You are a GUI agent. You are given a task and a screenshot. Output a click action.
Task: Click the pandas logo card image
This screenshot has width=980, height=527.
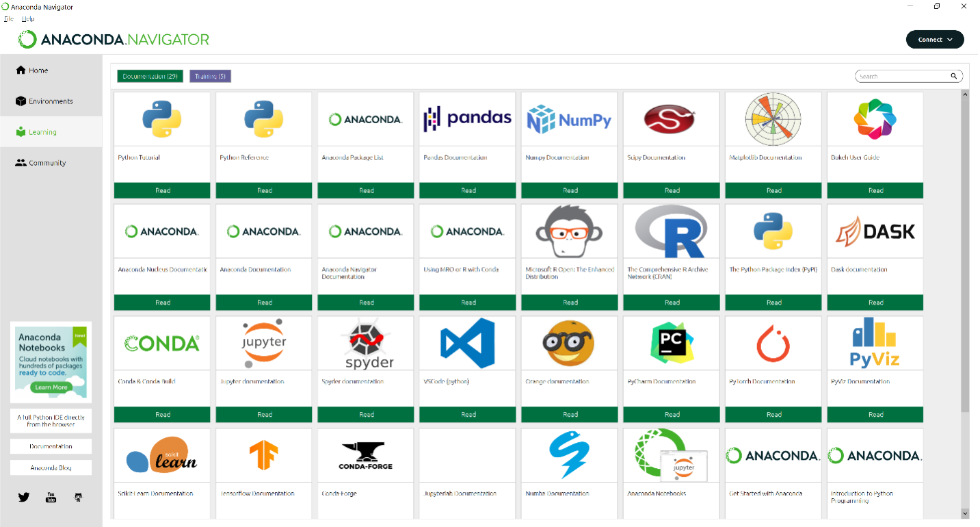(x=468, y=119)
